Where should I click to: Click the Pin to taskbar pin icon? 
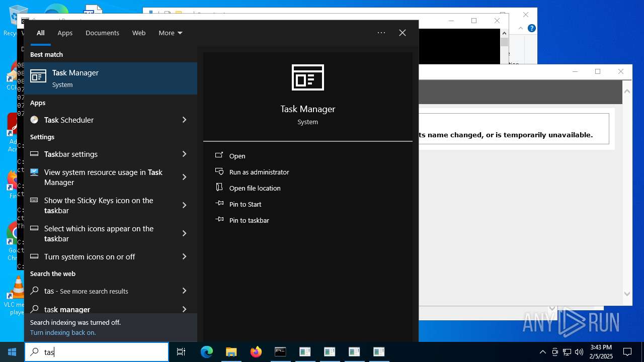(x=219, y=220)
